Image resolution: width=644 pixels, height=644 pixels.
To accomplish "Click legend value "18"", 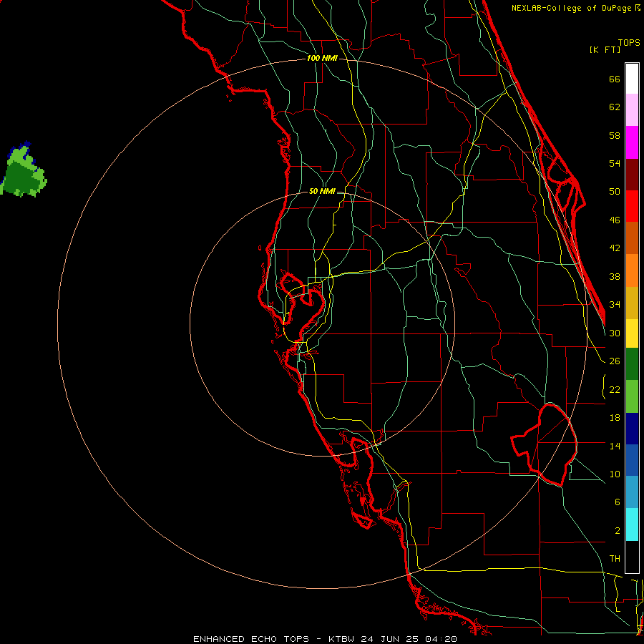I will click(615, 418).
